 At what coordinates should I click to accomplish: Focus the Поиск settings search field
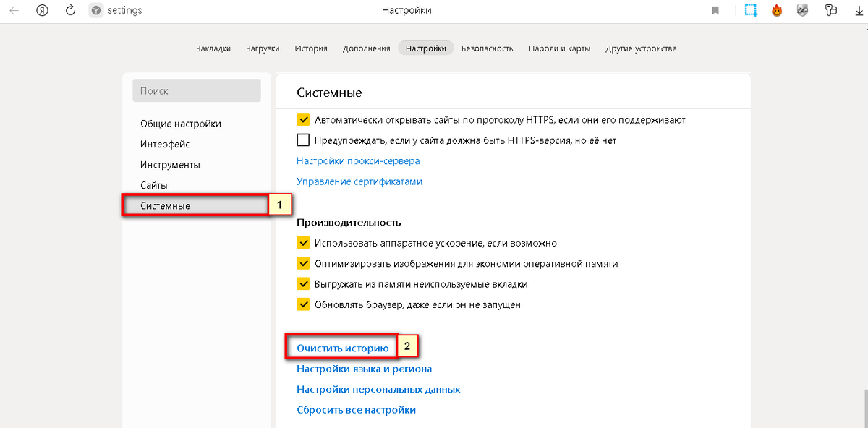click(x=196, y=91)
